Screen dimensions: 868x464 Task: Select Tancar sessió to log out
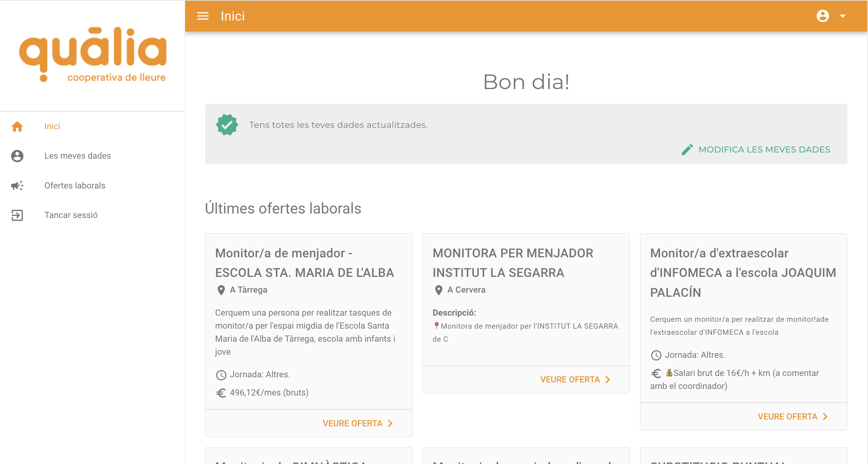coord(71,215)
